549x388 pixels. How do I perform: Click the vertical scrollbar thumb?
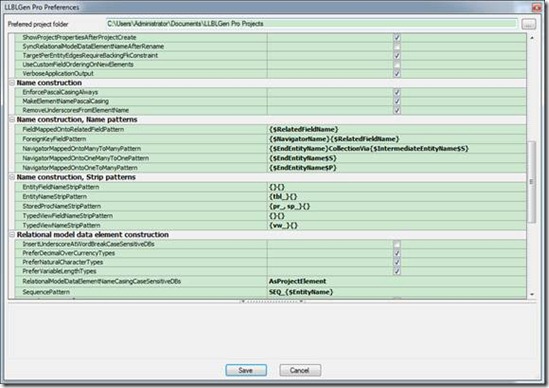(x=532, y=181)
